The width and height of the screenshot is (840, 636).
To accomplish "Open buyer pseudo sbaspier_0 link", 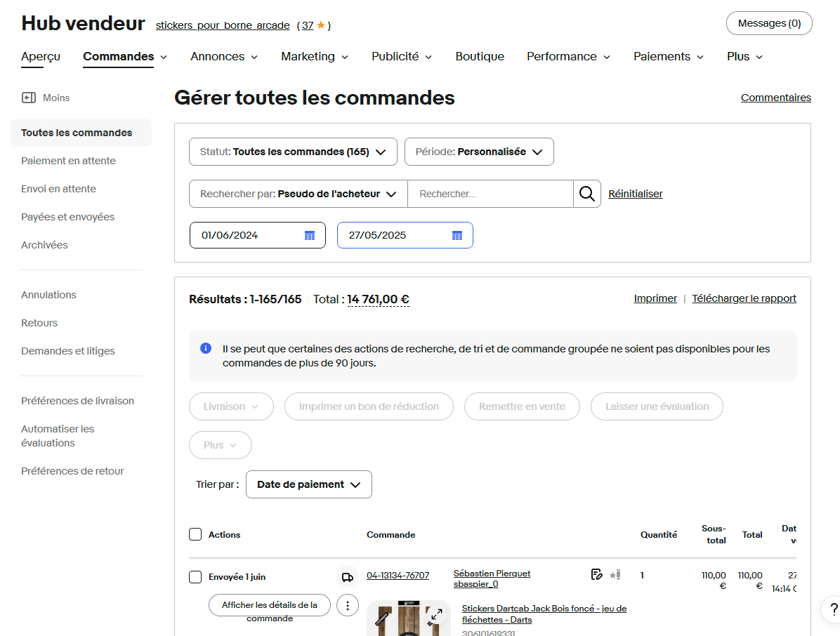I will [475, 584].
